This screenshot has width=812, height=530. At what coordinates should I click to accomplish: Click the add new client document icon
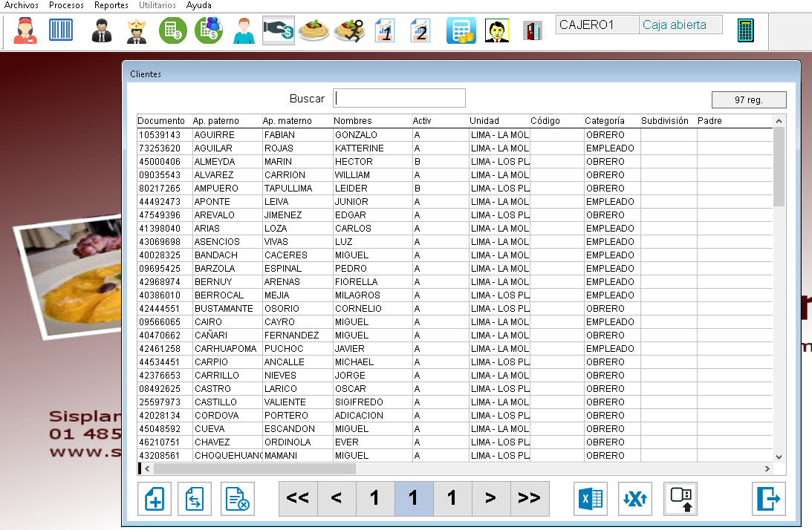tap(155, 499)
